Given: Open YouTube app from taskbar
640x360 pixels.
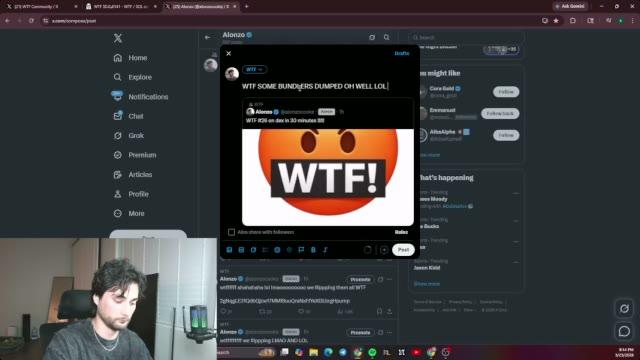Looking at the screenshot, I should pos(416,352).
